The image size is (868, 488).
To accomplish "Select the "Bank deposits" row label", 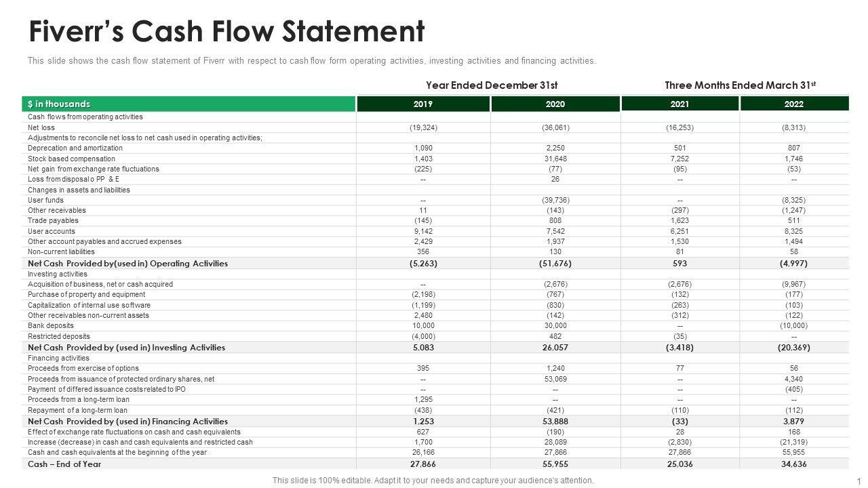I will point(51,325).
